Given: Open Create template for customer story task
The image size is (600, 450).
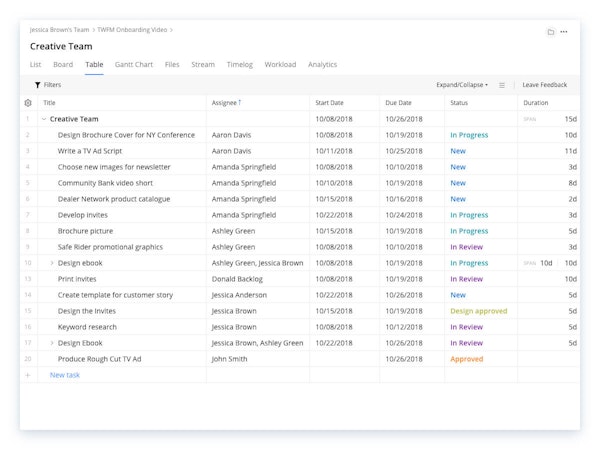Looking at the screenshot, I should pos(115,295).
